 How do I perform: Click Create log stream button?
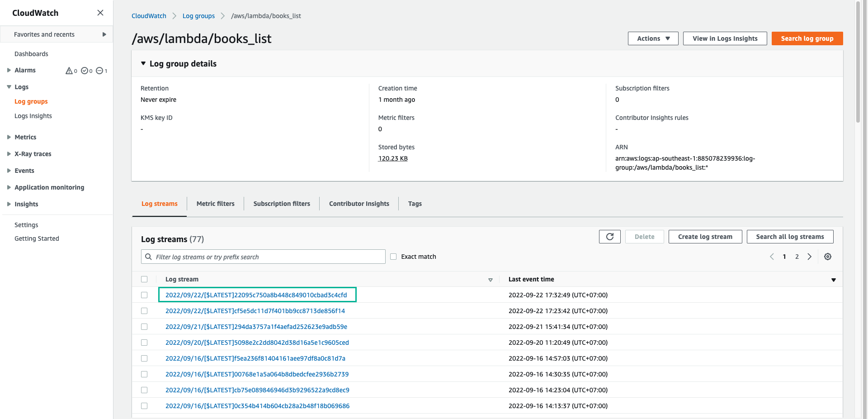pyautogui.click(x=705, y=237)
